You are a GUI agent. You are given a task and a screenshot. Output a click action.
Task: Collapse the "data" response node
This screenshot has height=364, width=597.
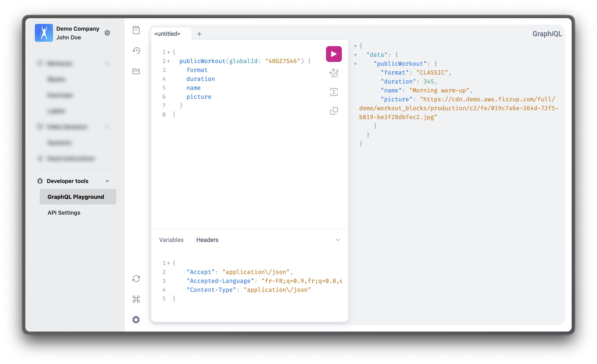pos(356,55)
